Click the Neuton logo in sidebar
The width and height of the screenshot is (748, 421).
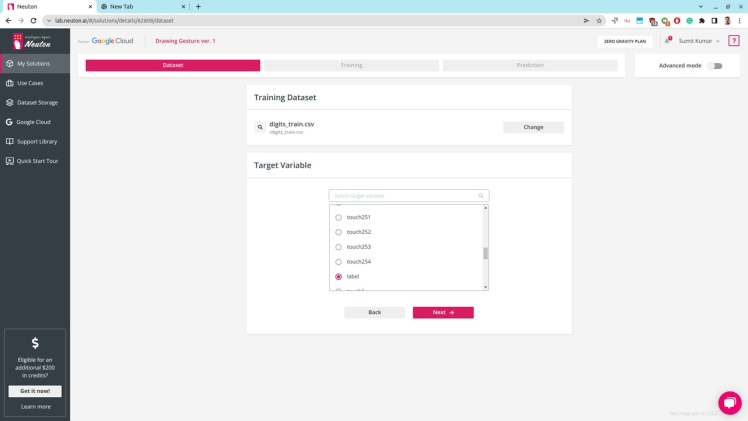coord(32,41)
